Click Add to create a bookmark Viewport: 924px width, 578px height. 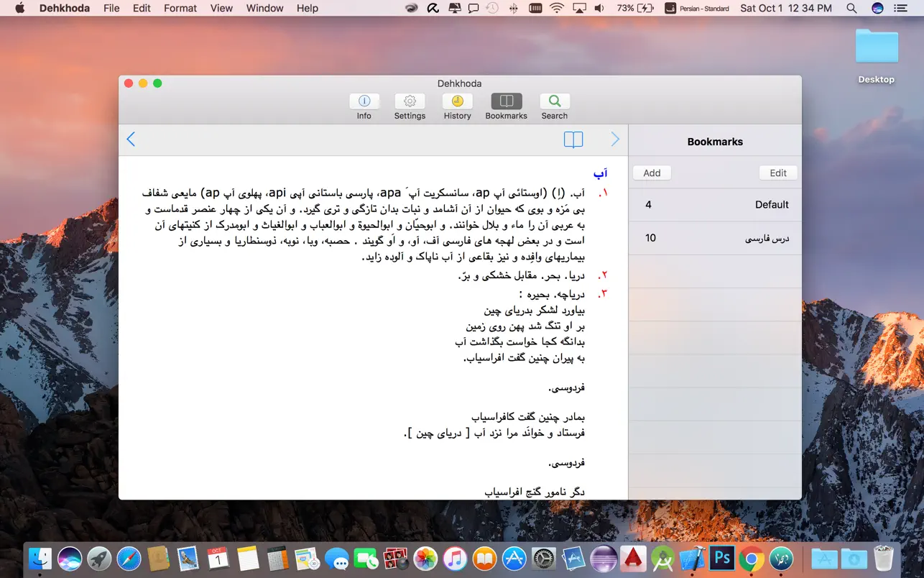click(651, 173)
